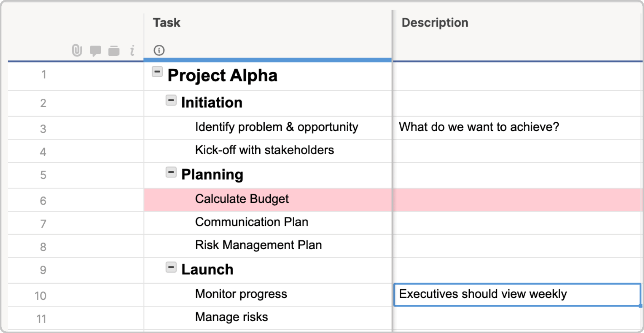Select the Kick-off with stakeholders task

click(x=264, y=150)
